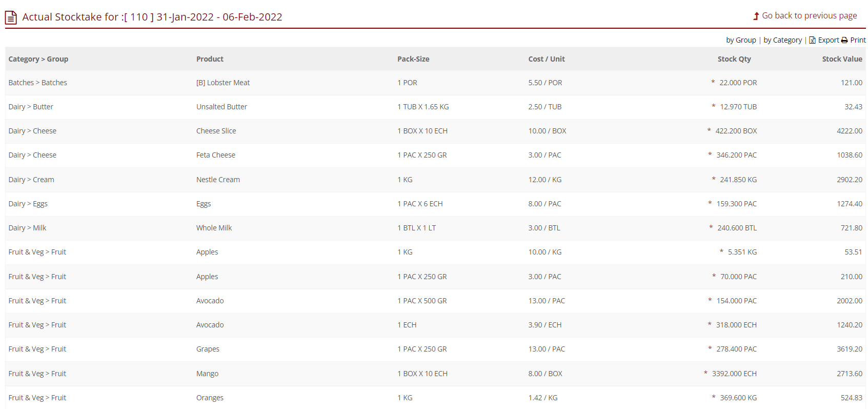Click the asterisk next to 3392.000 ECH
This screenshot has height=409, width=868.
(705, 373)
